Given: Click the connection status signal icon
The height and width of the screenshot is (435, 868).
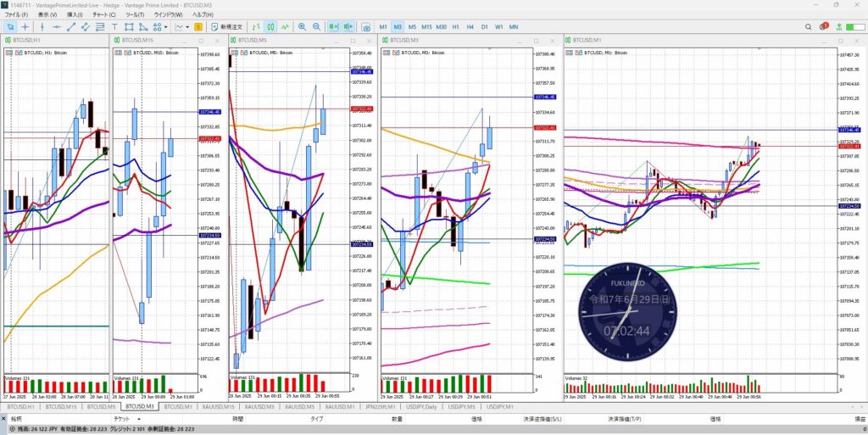Looking at the screenshot, I should 840,26.
